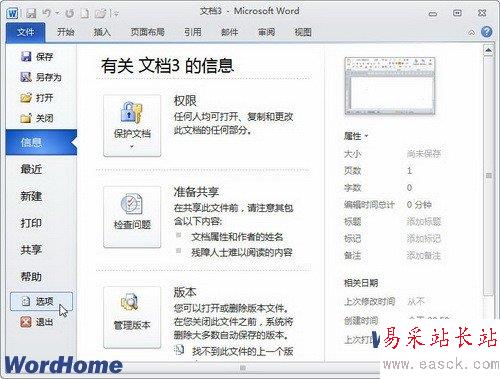Viewport: 500px width, 379px height.
Task: Click the 版本 (Versions) heading text
Action: point(185,292)
